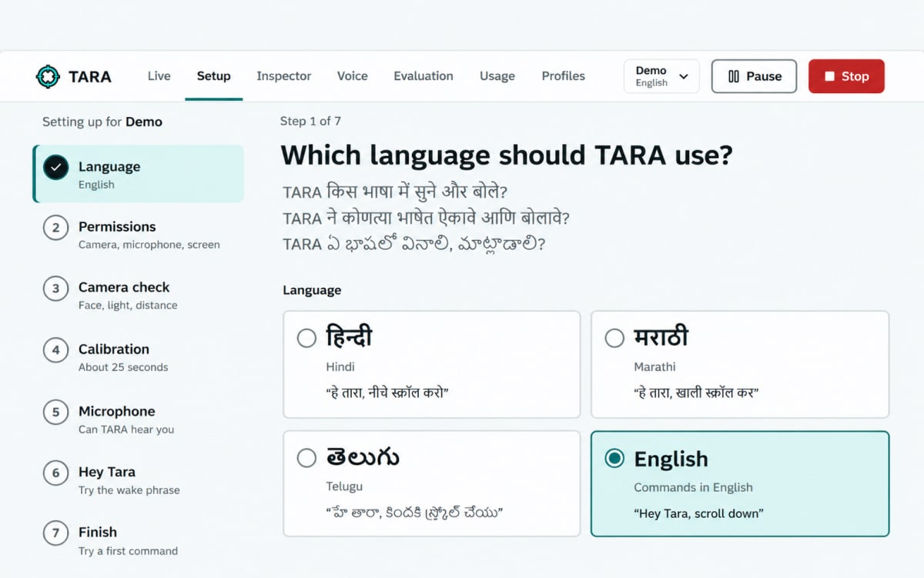This screenshot has height=578, width=924.
Task: Select the Hindi radio button
Action: coord(306,338)
